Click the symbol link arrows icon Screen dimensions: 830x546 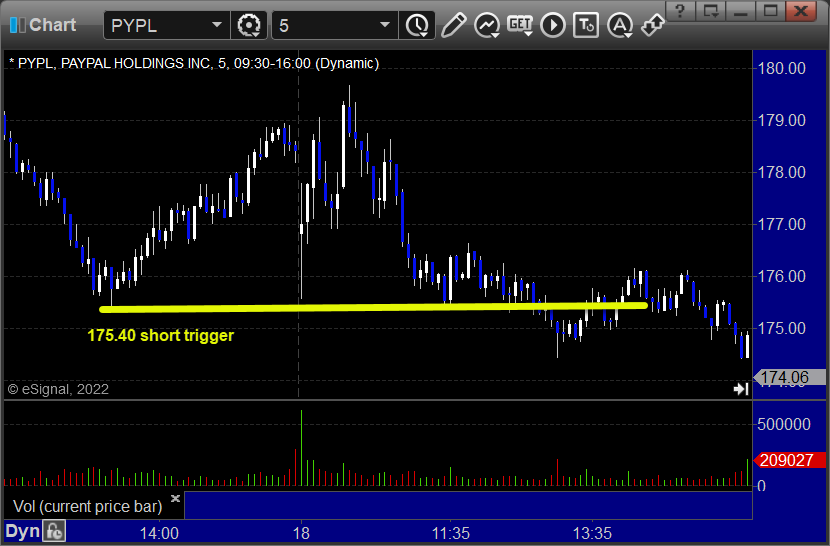pyautogui.click(x=652, y=25)
